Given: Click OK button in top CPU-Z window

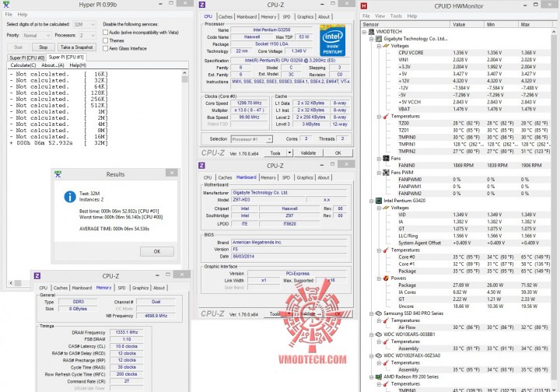Looking at the screenshot, I should click(x=338, y=152).
